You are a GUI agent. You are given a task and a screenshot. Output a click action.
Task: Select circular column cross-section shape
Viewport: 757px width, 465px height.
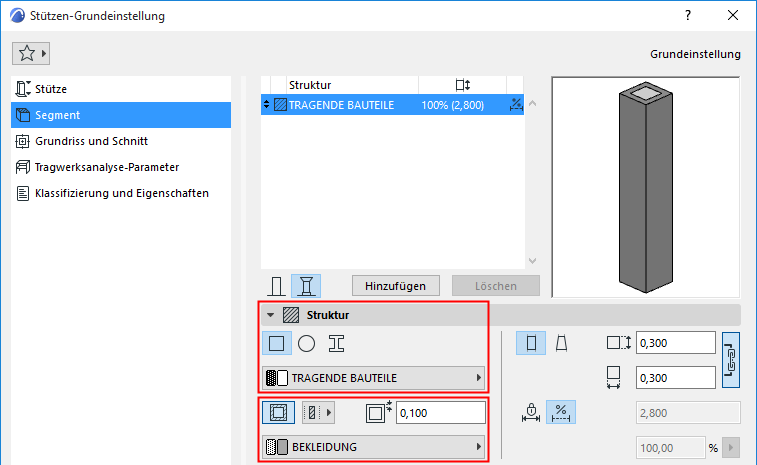307,343
